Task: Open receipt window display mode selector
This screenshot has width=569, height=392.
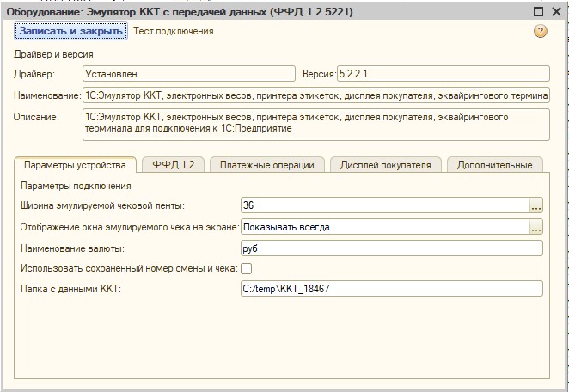Action: pos(536,228)
